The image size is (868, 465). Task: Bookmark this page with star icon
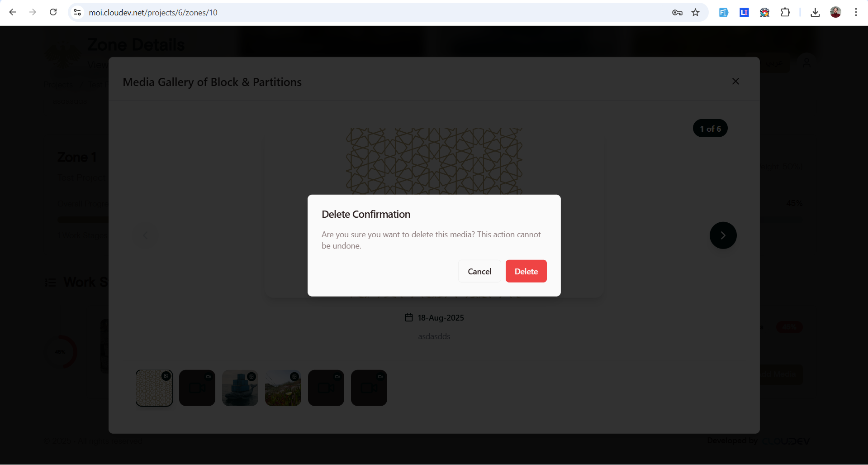(x=696, y=13)
